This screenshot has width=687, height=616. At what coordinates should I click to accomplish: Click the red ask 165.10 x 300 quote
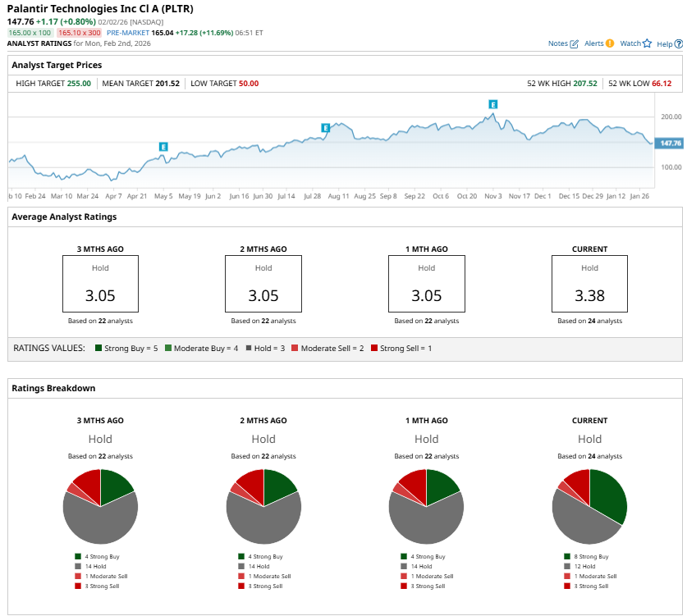click(79, 33)
